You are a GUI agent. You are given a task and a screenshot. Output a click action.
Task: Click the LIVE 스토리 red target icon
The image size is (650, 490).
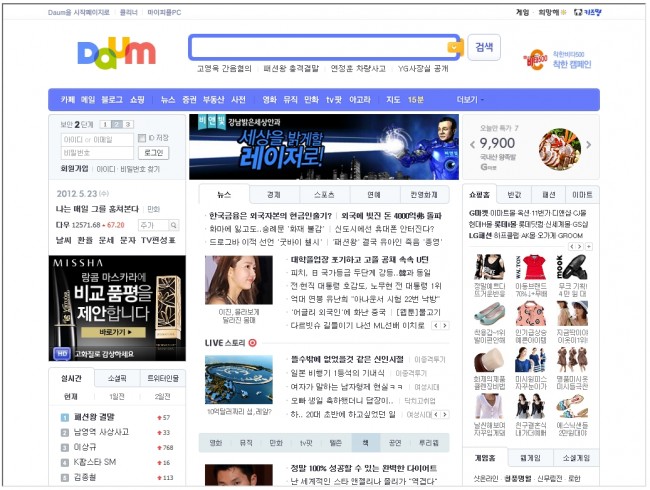coord(252,343)
